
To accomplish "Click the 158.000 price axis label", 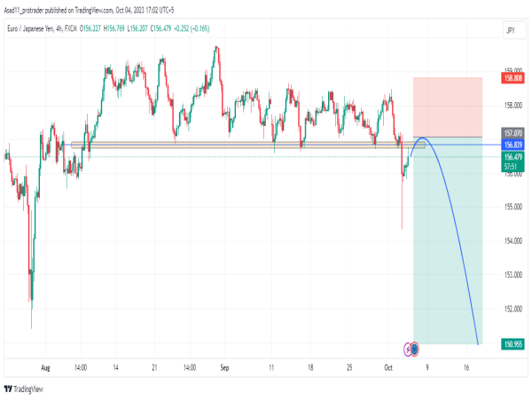I will (513, 106).
